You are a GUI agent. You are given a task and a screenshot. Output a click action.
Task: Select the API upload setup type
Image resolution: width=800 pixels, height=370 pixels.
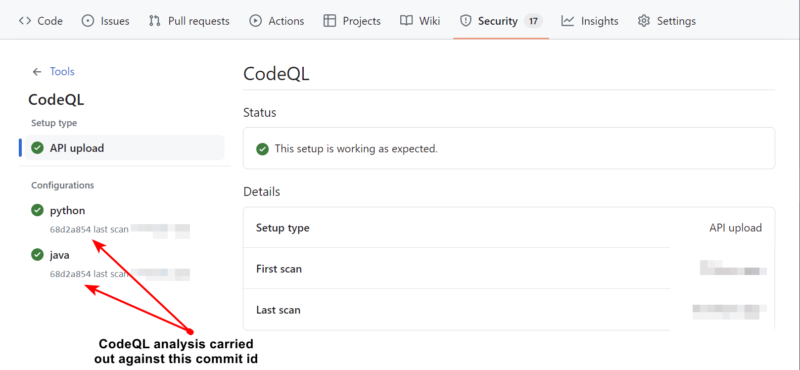[x=125, y=148]
